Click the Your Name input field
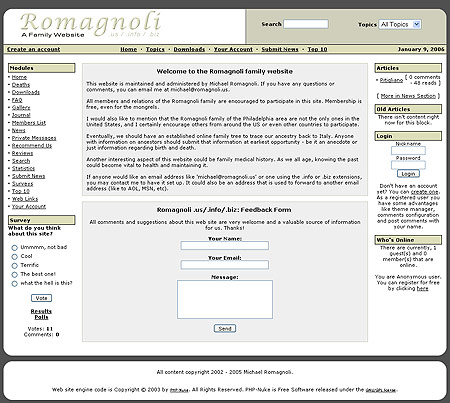This screenshot has height=403, width=450. tap(225, 246)
